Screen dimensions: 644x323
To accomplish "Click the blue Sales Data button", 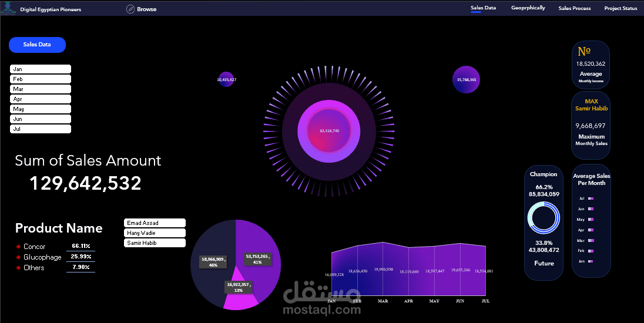I will pos(37,45).
